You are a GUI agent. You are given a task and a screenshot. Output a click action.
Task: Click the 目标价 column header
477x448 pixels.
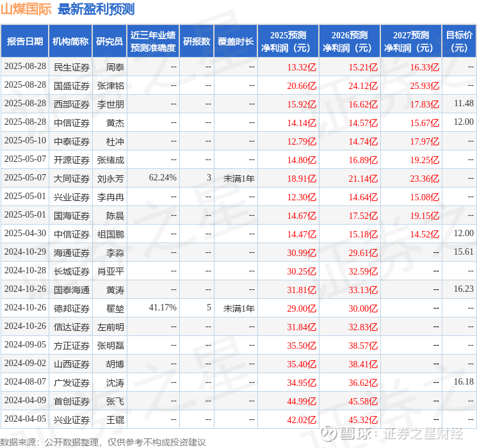(459, 42)
